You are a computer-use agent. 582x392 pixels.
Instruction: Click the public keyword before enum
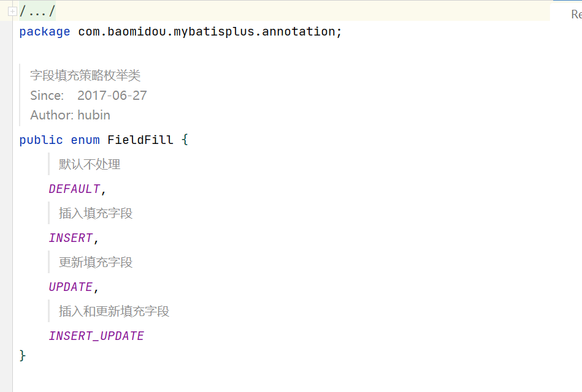pos(41,140)
